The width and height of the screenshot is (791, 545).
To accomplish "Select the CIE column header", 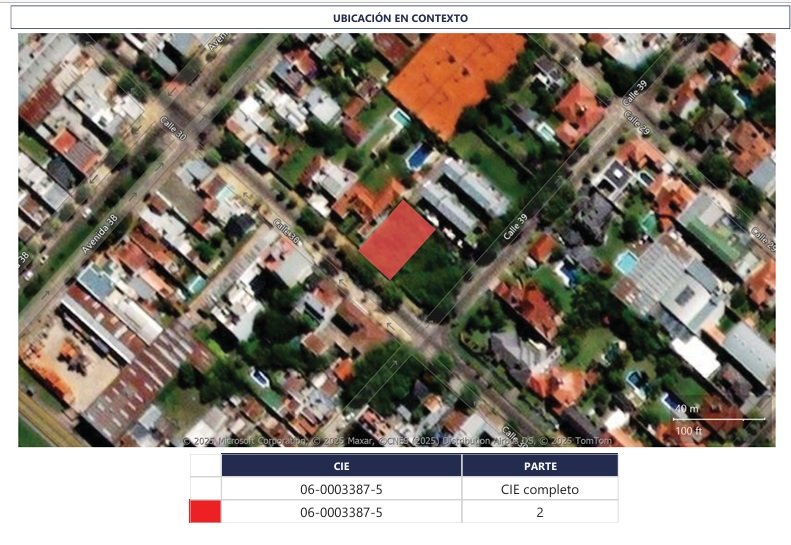I will click(x=341, y=466).
